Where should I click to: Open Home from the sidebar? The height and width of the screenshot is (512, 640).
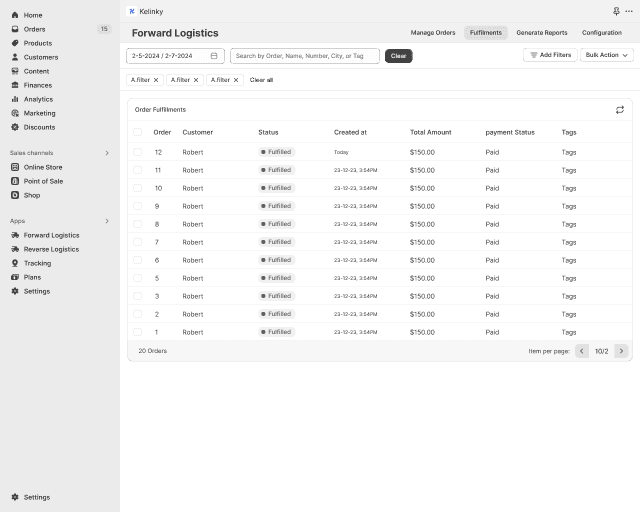pyautogui.click(x=33, y=15)
